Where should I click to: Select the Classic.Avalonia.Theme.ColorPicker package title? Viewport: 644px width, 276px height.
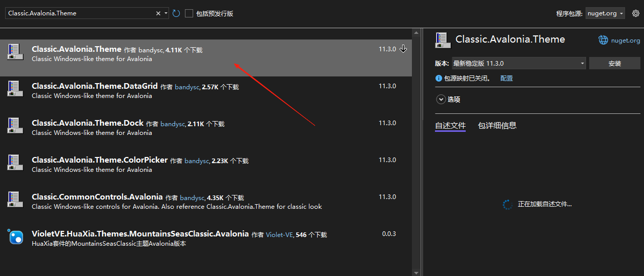click(100, 160)
